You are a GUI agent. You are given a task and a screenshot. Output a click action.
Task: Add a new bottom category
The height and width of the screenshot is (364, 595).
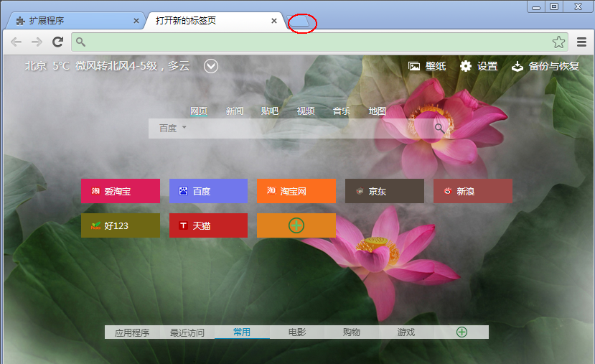[462, 332]
